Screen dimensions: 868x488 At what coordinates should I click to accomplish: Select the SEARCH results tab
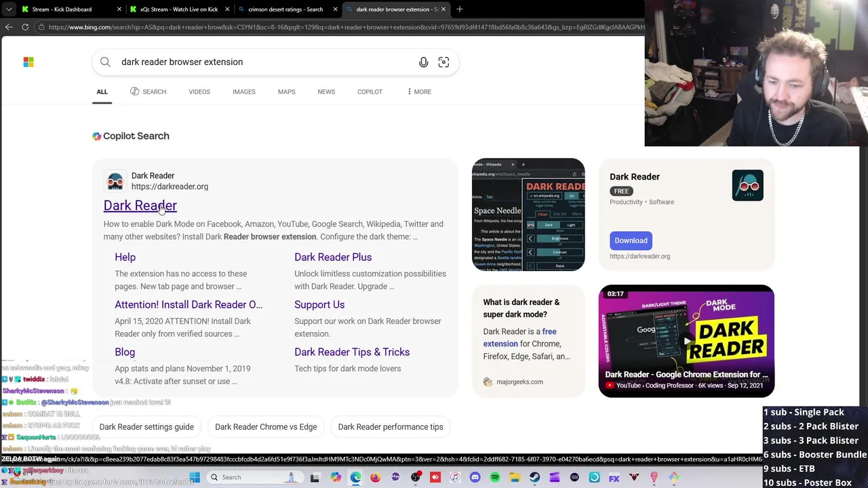point(148,91)
